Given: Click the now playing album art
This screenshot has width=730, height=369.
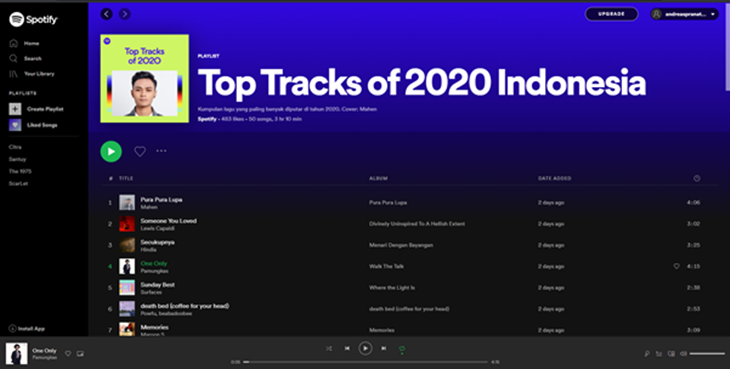Looking at the screenshot, I should click(17, 354).
